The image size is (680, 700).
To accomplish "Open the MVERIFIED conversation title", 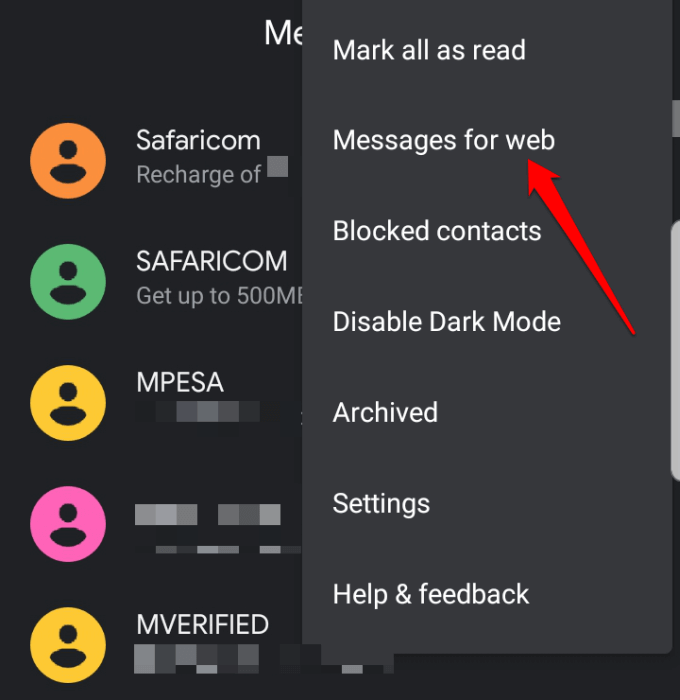I will [x=202, y=624].
